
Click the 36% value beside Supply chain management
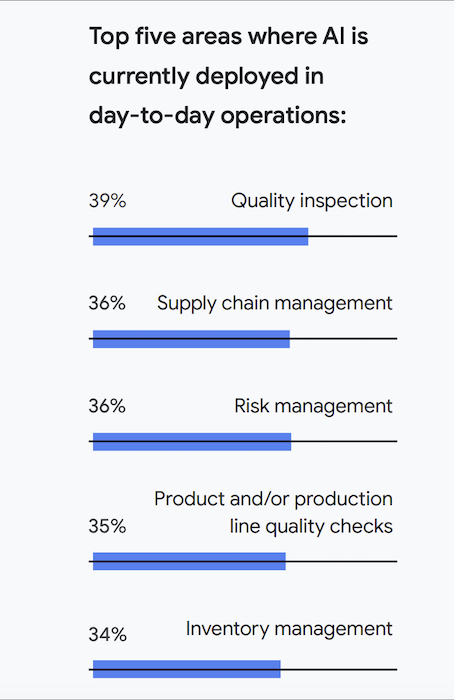[x=107, y=304]
